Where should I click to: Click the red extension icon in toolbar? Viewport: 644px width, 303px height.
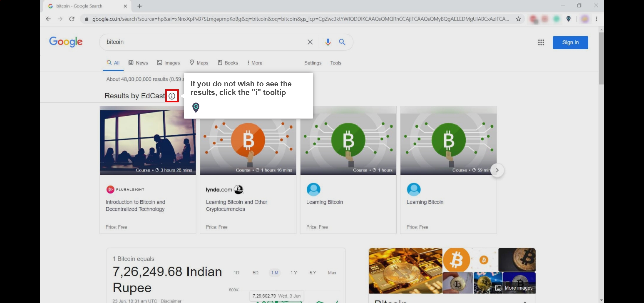pyautogui.click(x=534, y=19)
